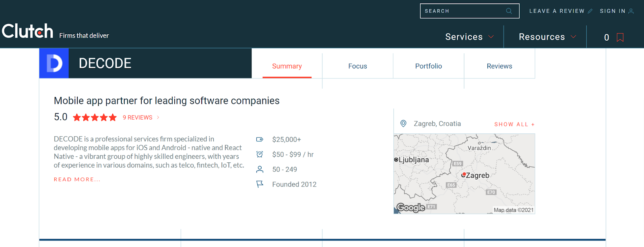Screen dimensions: 644x247
Task: Expand the Resources dropdown menu
Action: 547,37
